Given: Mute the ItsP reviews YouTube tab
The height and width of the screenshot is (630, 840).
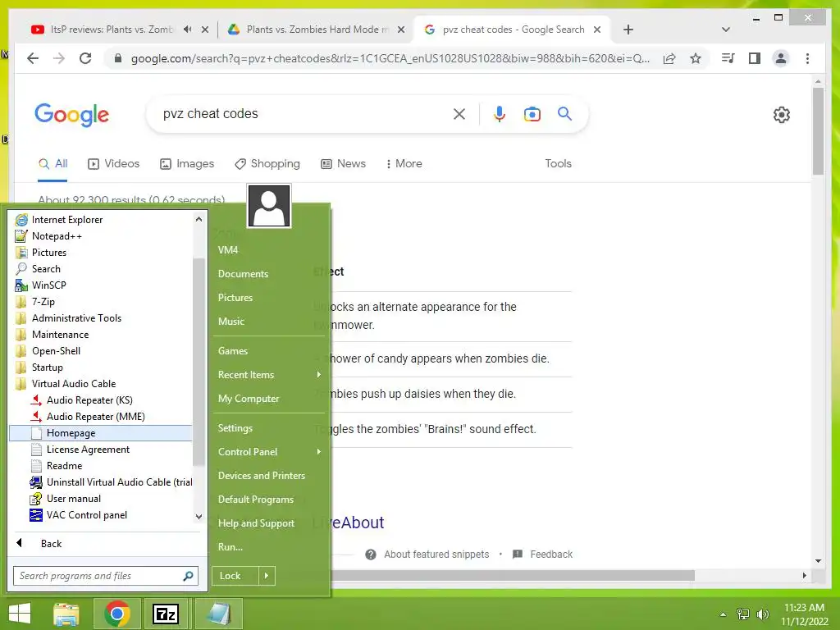Looking at the screenshot, I should 187,30.
